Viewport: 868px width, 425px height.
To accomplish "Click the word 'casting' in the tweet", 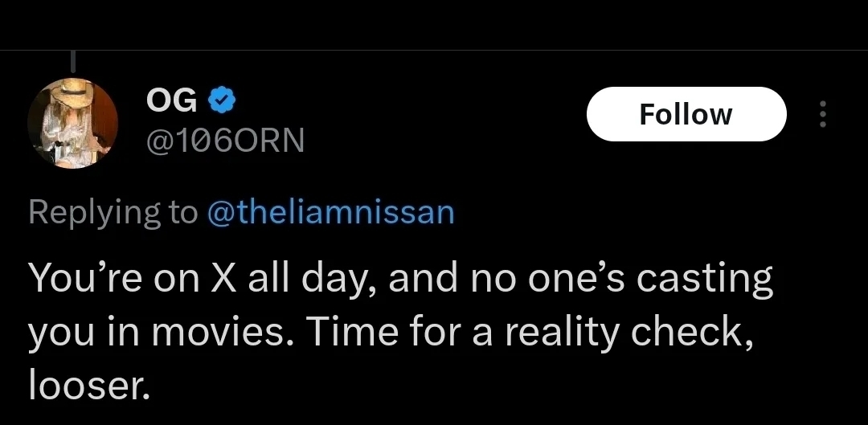I will [x=708, y=278].
